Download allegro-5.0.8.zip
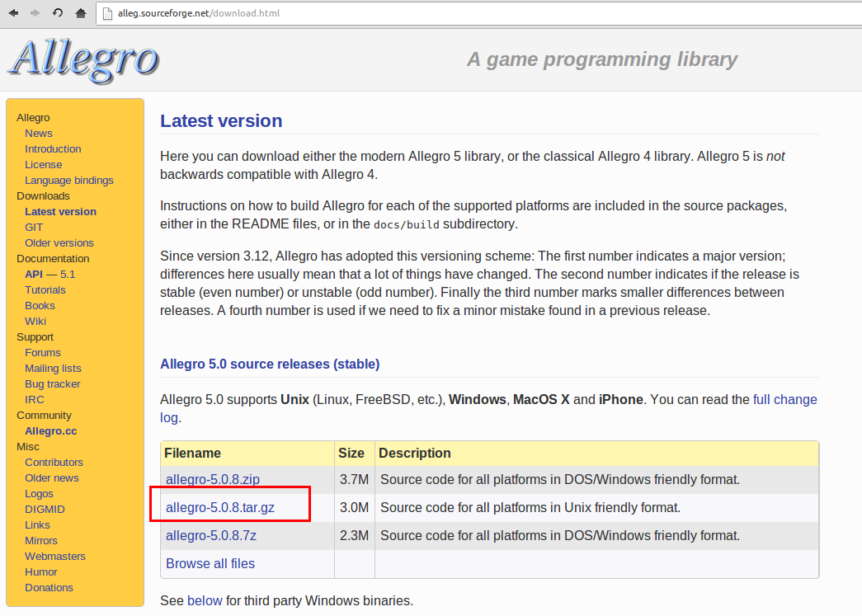Screen dimensions: 862x616 tap(213, 479)
